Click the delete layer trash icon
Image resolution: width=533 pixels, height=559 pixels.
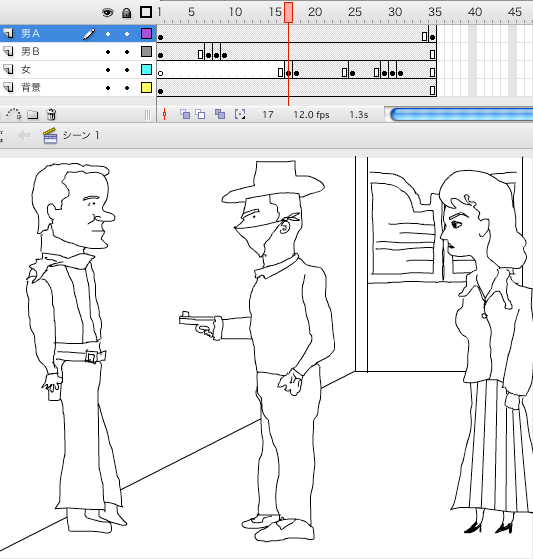51,114
